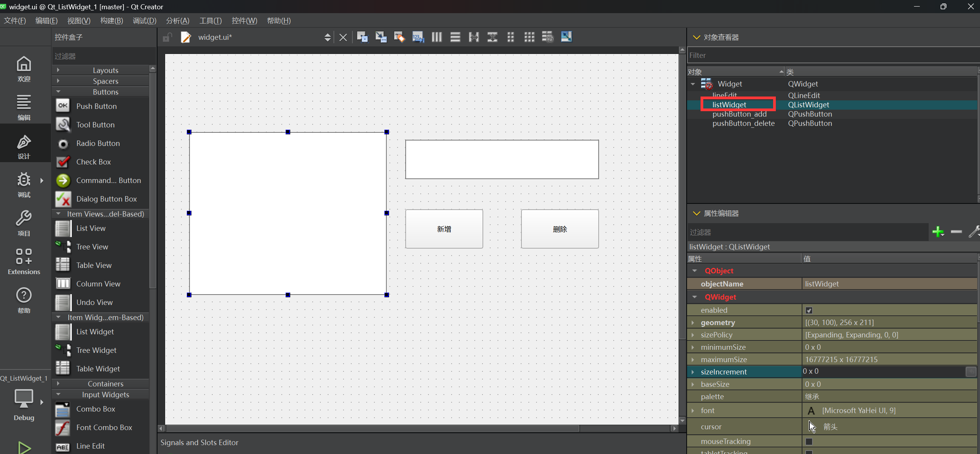Apply Lay Out in a Grid icon

click(529, 37)
